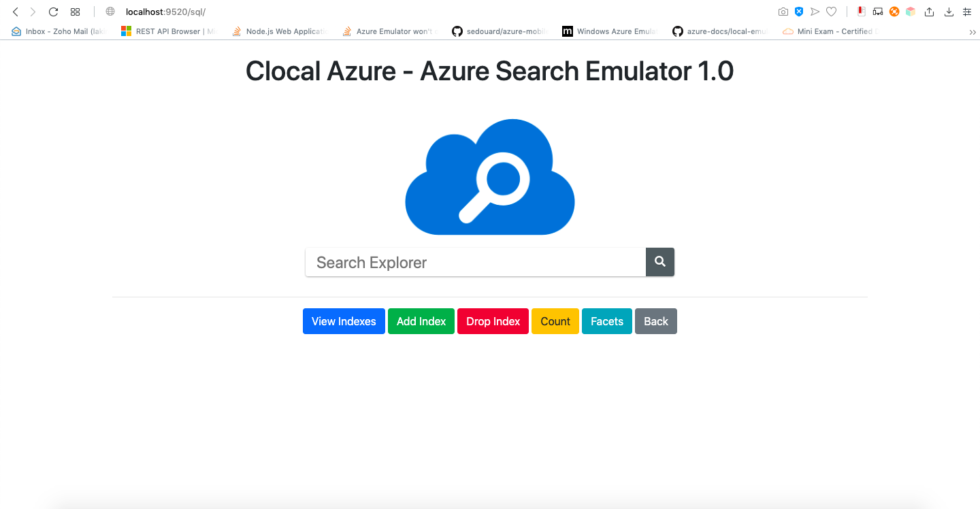This screenshot has width=980, height=509.
Task: Click the Clocal Azure Search Emulator heading
Action: (490, 71)
